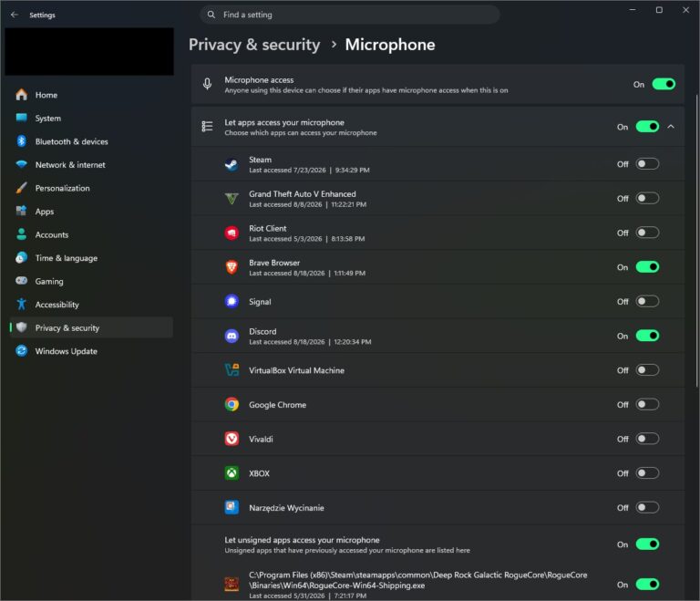The height and width of the screenshot is (601, 700).
Task: Click the Apps icon in sidebar
Action: pyautogui.click(x=22, y=211)
